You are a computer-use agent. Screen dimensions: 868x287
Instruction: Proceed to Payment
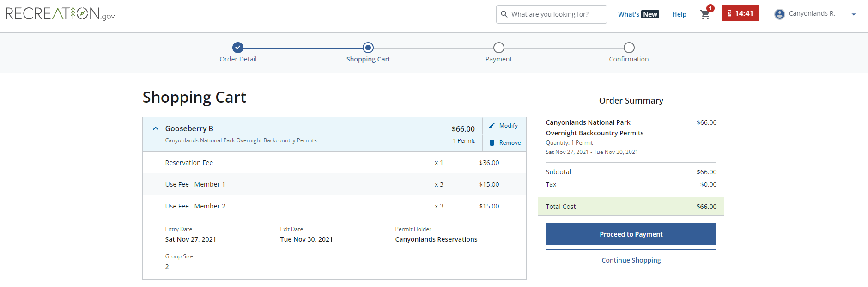631,234
